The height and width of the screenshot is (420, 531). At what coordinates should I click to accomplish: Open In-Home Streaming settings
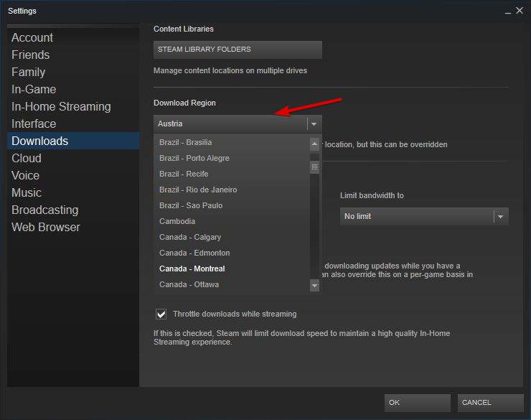(72, 107)
